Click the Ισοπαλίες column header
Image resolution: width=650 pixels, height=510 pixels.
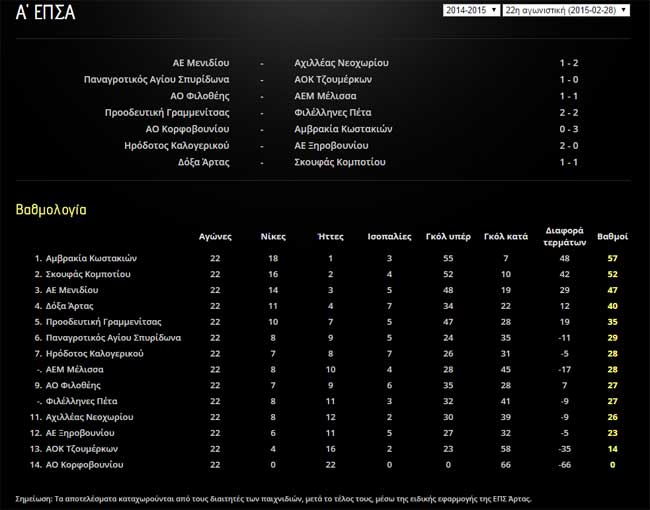(389, 237)
